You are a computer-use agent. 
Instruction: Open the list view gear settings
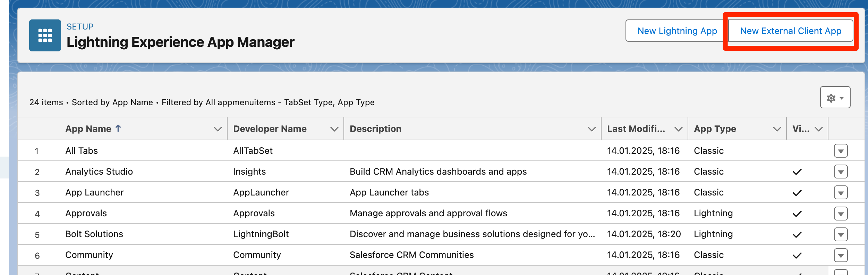(835, 98)
